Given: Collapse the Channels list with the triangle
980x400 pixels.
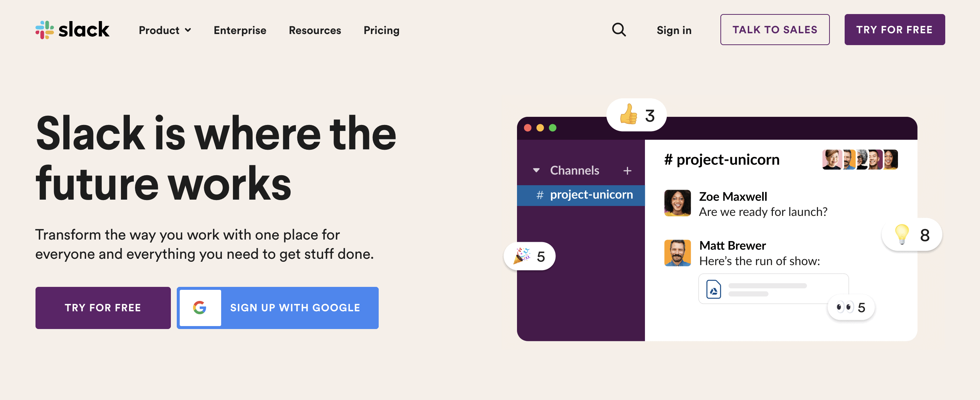Looking at the screenshot, I should click(537, 170).
